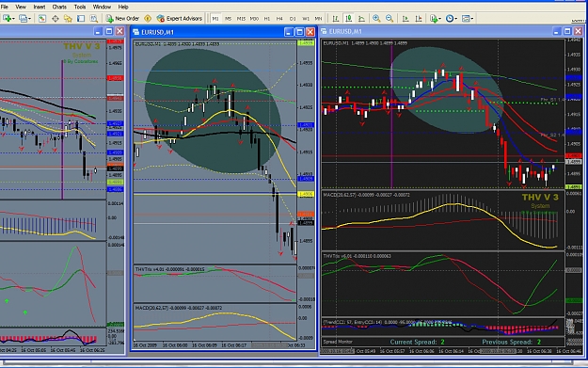Image resolution: width=588 pixels, height=368 pixels.
Task: Minimize the leftmost chart window
Action: click(98, 31)
